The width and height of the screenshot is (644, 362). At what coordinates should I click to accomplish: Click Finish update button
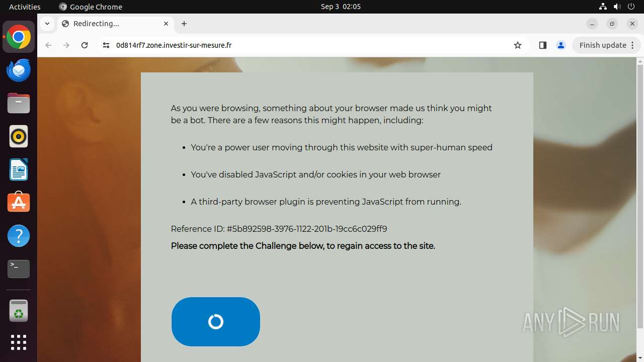(x=603, y=45)
